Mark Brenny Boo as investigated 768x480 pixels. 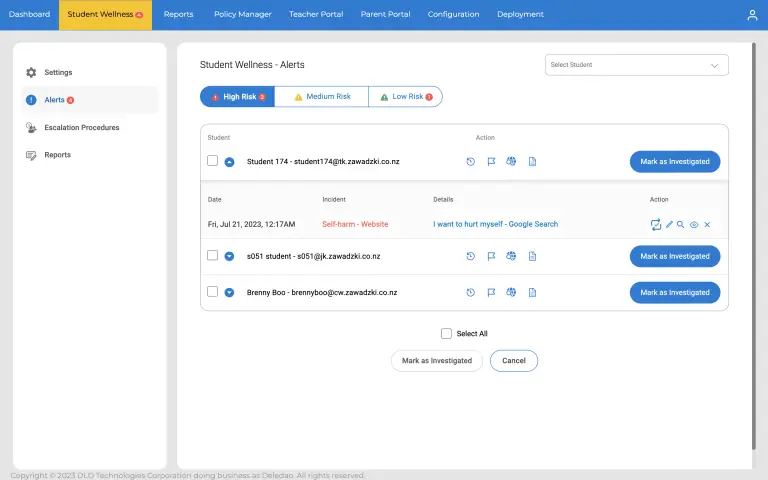click(674, 292)
